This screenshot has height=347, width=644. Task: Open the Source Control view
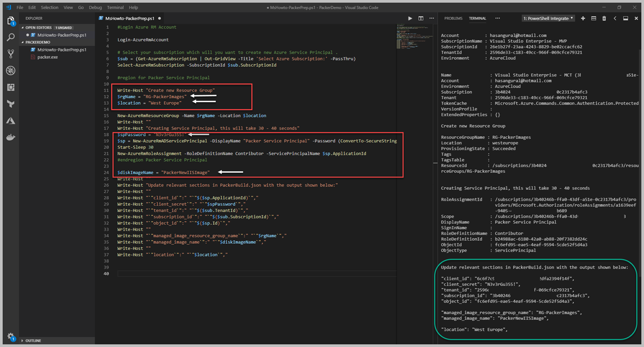[10, 54]
